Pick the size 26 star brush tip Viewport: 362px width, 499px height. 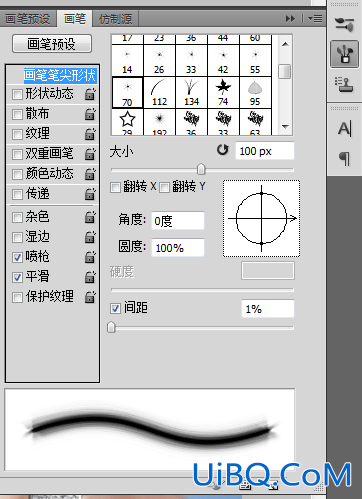159,60
